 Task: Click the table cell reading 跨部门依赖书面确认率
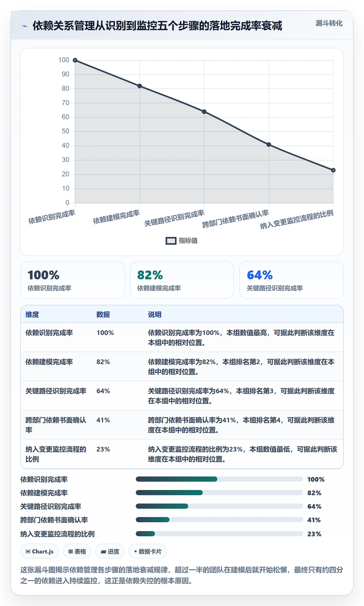[56, 425]
